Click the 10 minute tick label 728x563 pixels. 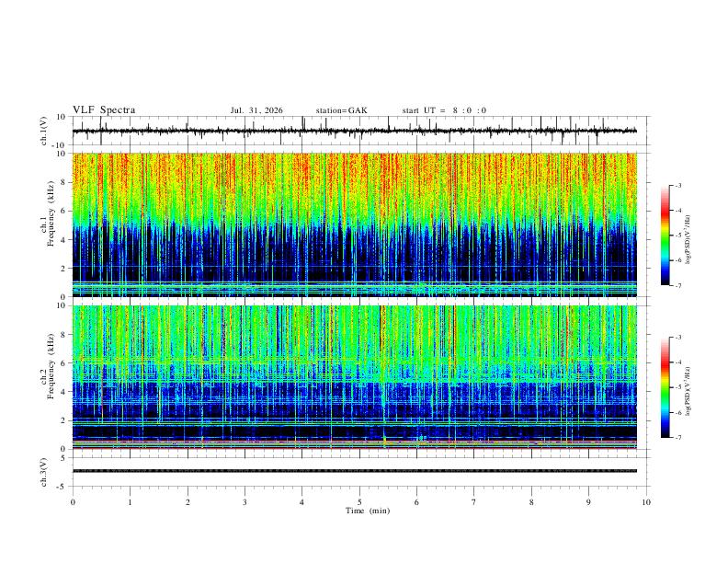pos(646,502)
